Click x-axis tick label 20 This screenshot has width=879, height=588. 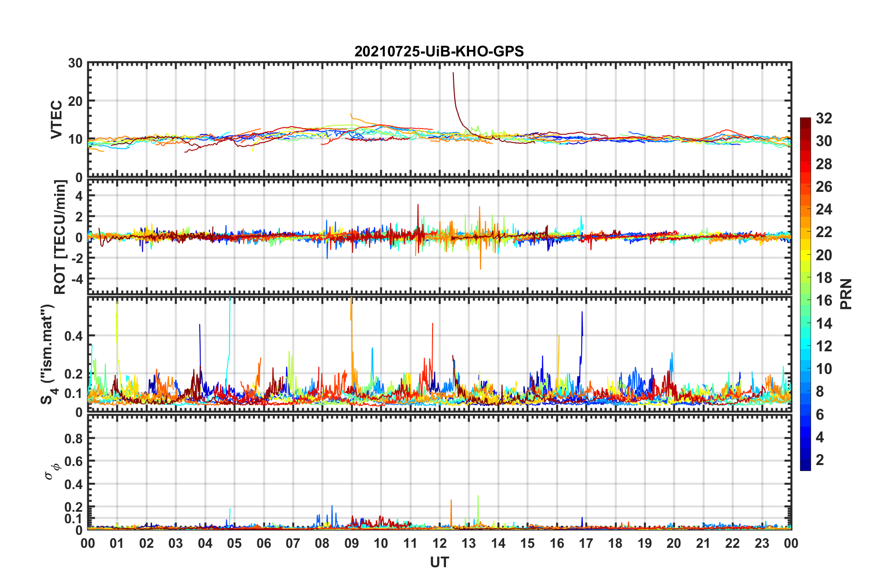click(x=674, y=543)
